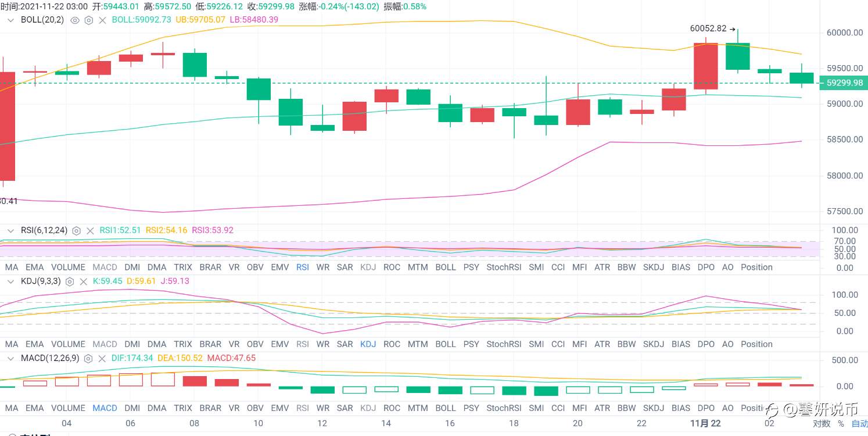Select ROC tab under the KDJ pane
This screenshot has width=868, height=436.
[x=392, y=344]
